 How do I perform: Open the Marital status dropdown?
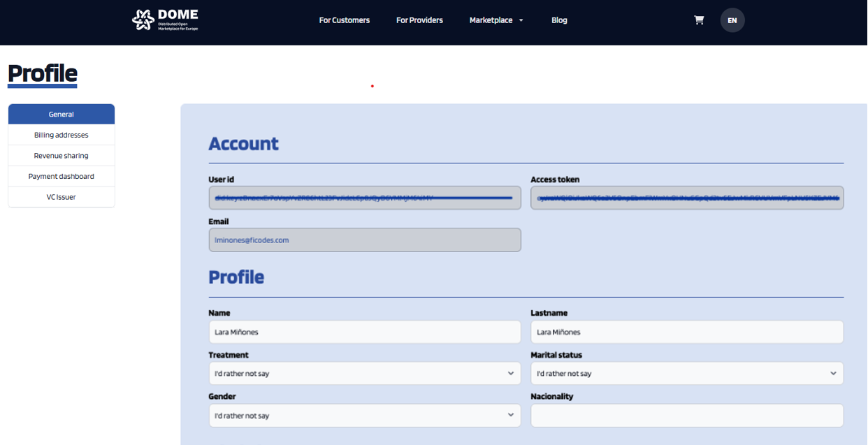pos(687,373)
